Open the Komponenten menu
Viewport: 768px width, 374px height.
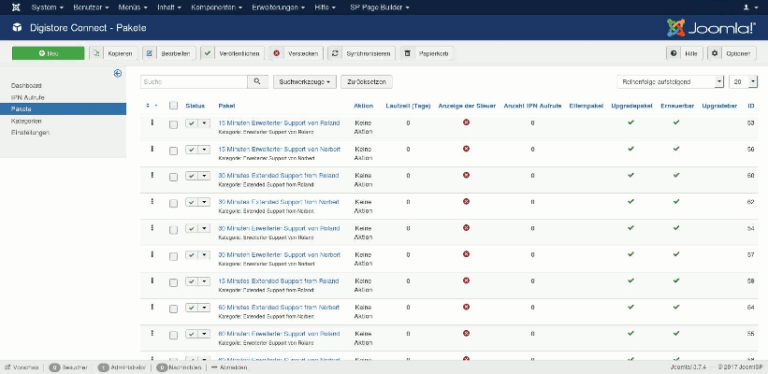216,8
